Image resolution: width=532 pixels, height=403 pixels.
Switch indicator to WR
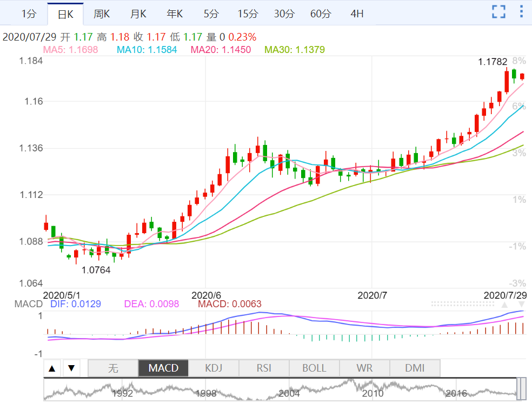pyautogui.click(x=364, y=368)
